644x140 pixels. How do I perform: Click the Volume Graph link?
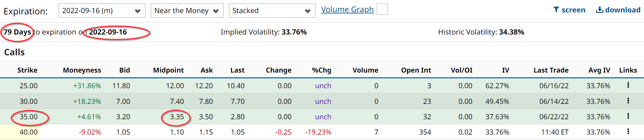click(x=347, y=10)
